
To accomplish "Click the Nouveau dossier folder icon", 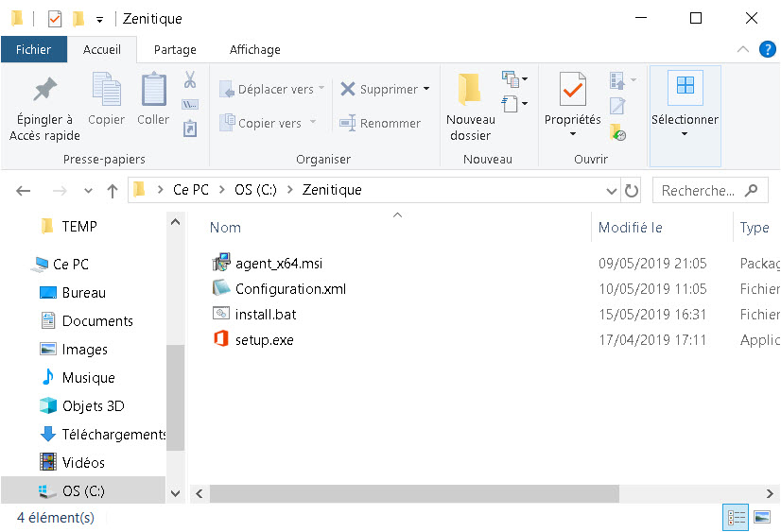I will coord(470,91).
